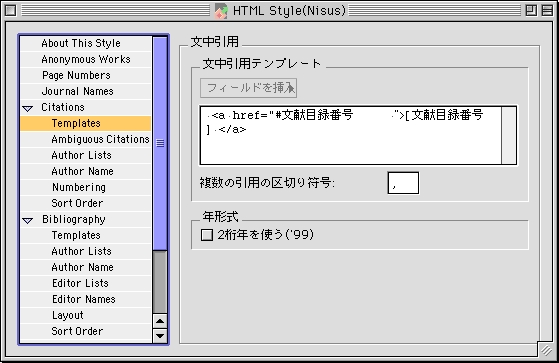Open Ambiguous Citations settings

click(x=86, y=139)
